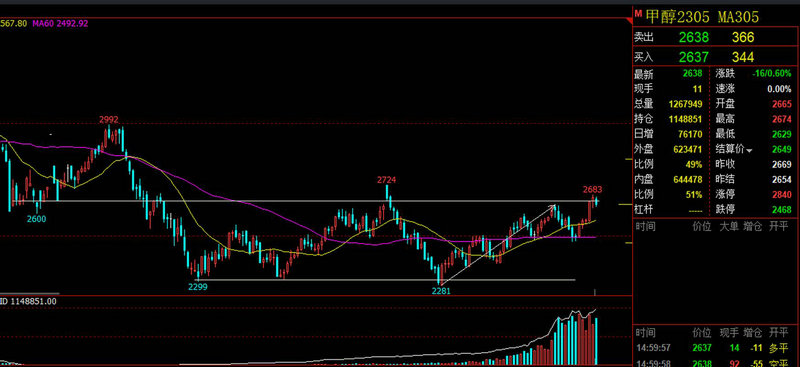
Task: Click the latest tall volume bar
Action: 595,341
